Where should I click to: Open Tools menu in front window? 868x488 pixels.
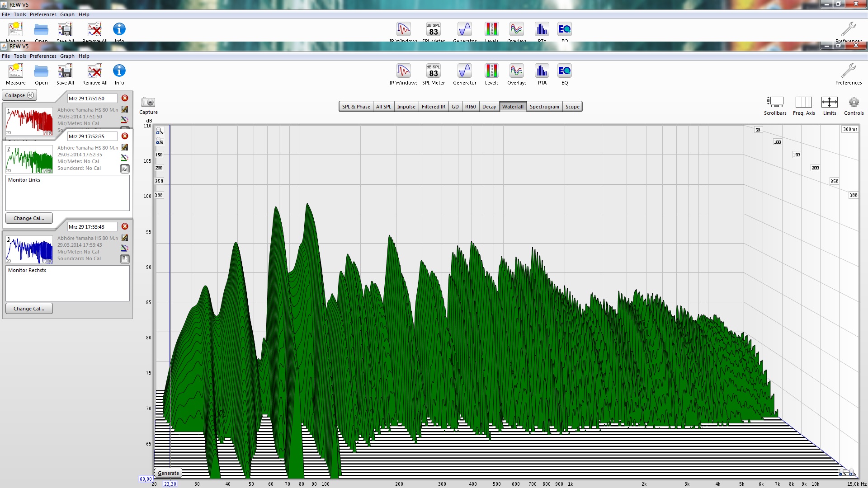click(x=20, y=56)
